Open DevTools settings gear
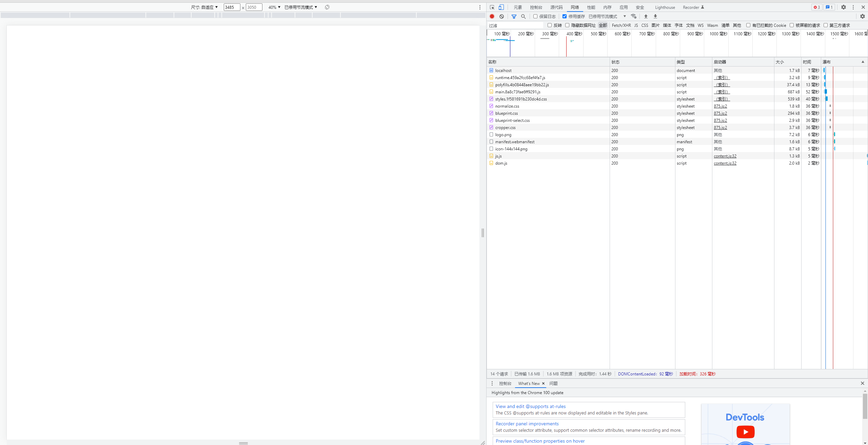This screenshot has width=868, height=445. 843,7
